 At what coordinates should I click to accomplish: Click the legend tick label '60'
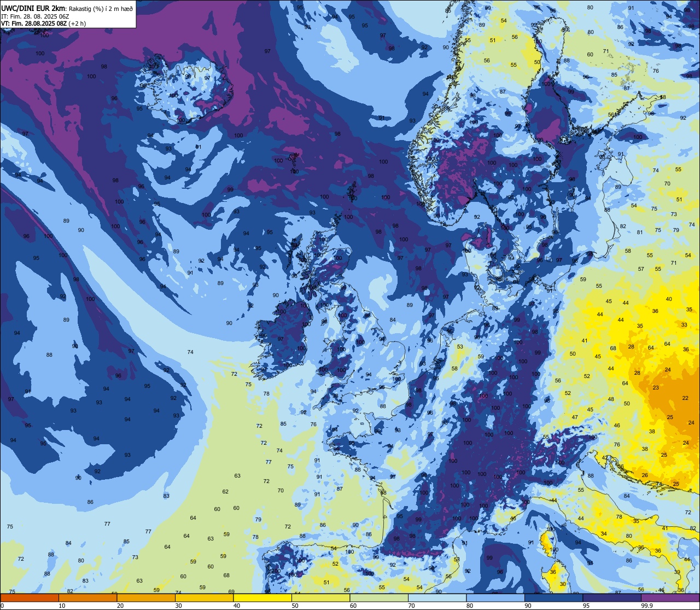353,606
